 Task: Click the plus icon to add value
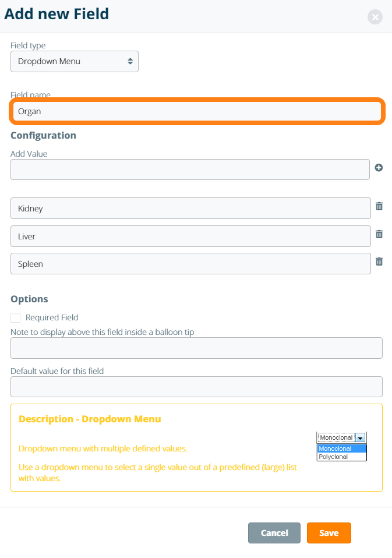[379, 168]
